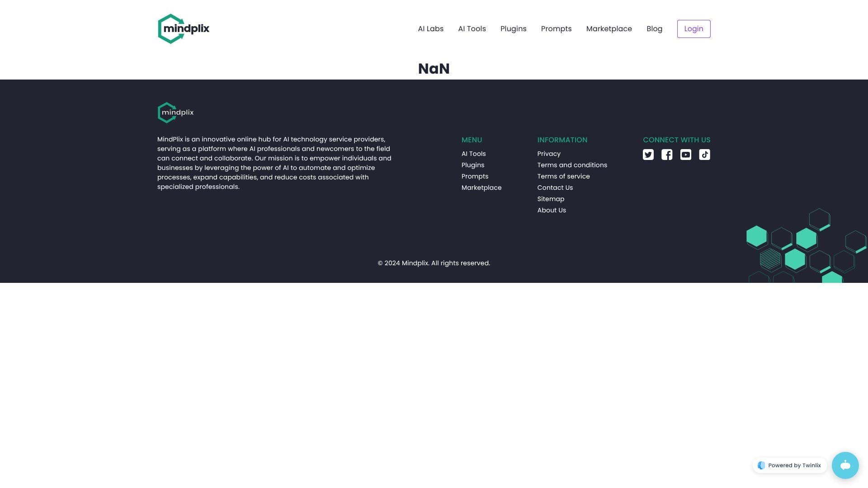Open AI Labs in the top navigation
The width and height of the screenshot is (868, 488).
pyautogui.click(x=430, y=29)
